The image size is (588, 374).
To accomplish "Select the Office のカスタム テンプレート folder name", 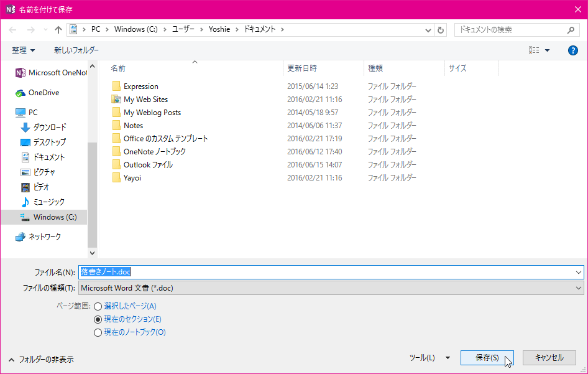I will pyautogui.click(x=165, y=139).
